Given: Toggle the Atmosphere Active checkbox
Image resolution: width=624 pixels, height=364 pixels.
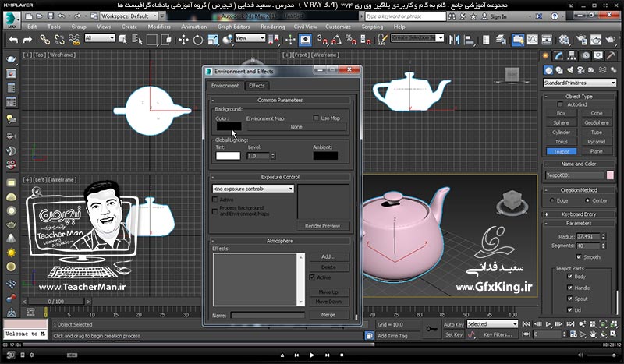Looking at the screenshot, I should (312, 277).
